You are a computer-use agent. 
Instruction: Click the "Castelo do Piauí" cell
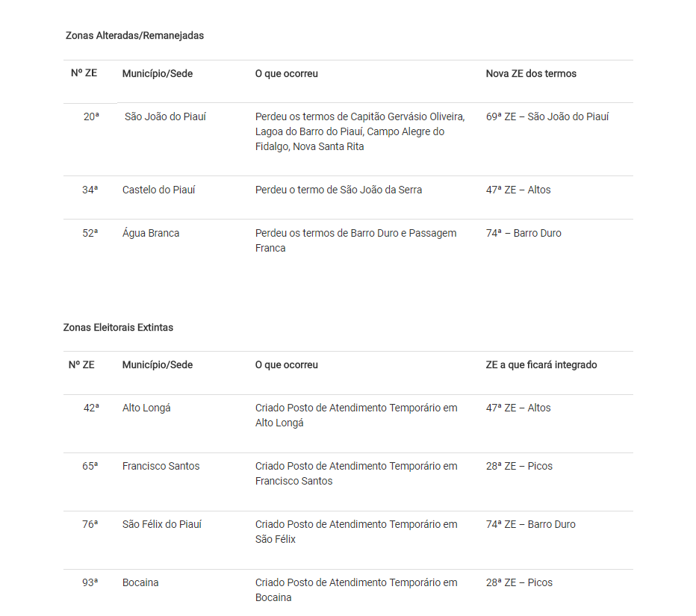point(158,190)
